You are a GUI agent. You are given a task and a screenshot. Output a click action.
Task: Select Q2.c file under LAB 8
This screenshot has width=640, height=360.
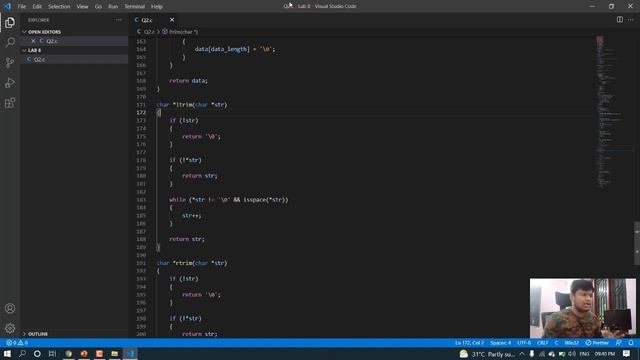coord(74,59)
